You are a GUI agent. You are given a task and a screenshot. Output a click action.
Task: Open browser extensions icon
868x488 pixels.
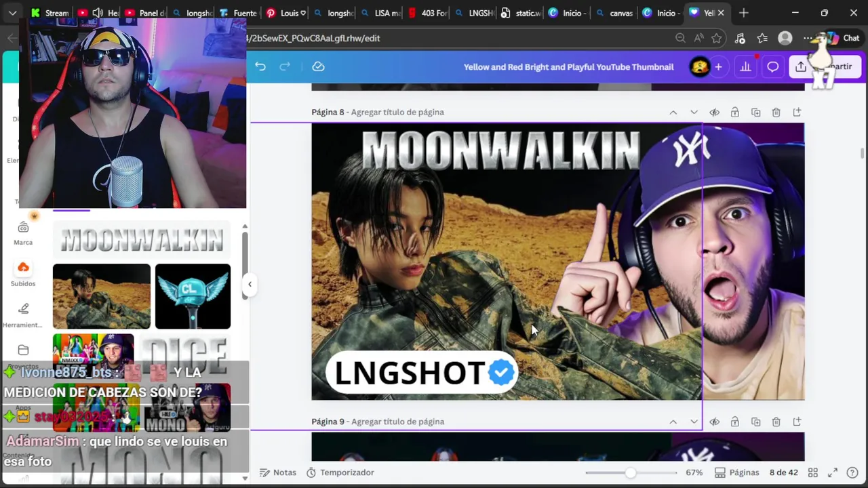pyautogui.click(x=740, y=38)
